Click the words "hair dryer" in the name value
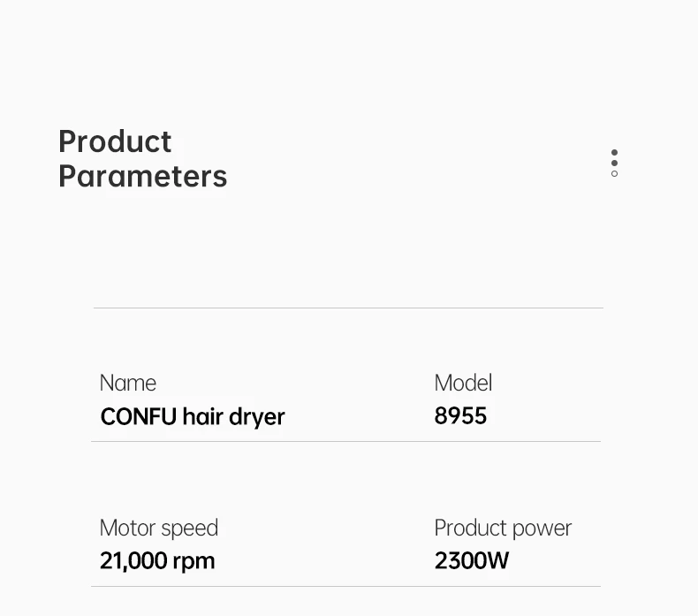This screenshot has height=616, width=698. click(233, 416)
